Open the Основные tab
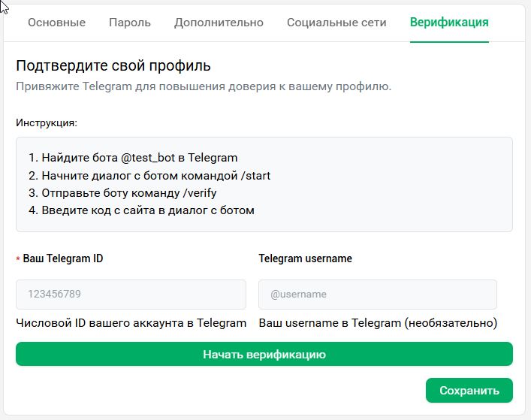Screen dimensions: 531x420 pyautogui.click(x=56, y=23)
